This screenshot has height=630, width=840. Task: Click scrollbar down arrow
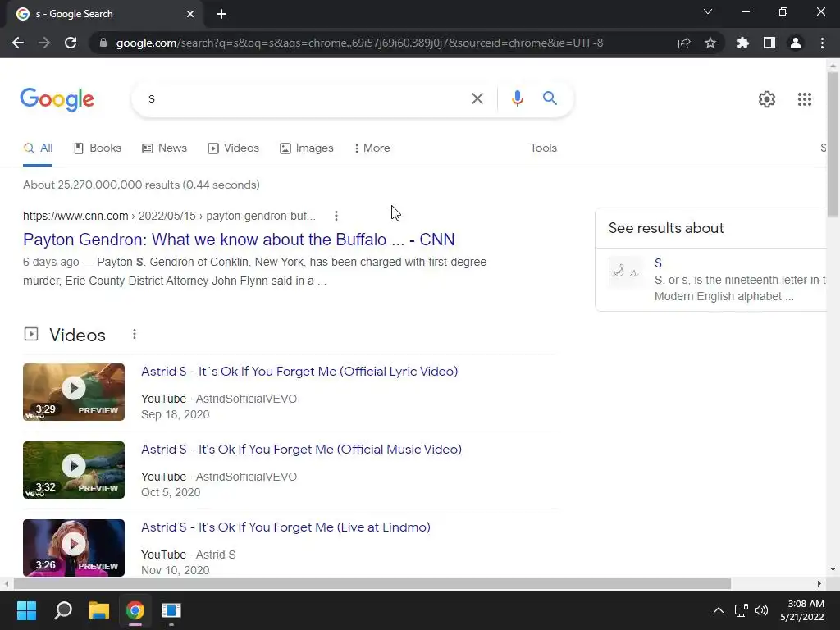click(x=833, y=569)
